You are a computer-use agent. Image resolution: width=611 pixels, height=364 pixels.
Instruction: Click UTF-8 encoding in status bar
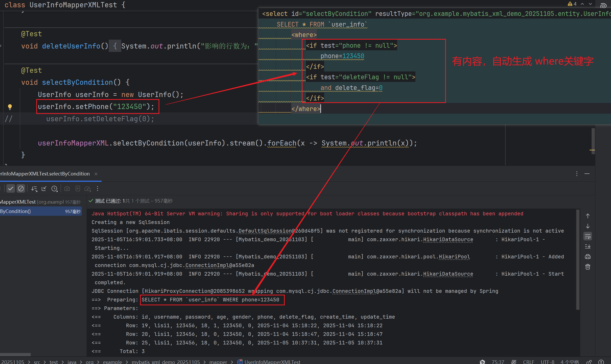click(x=547, y=362)
